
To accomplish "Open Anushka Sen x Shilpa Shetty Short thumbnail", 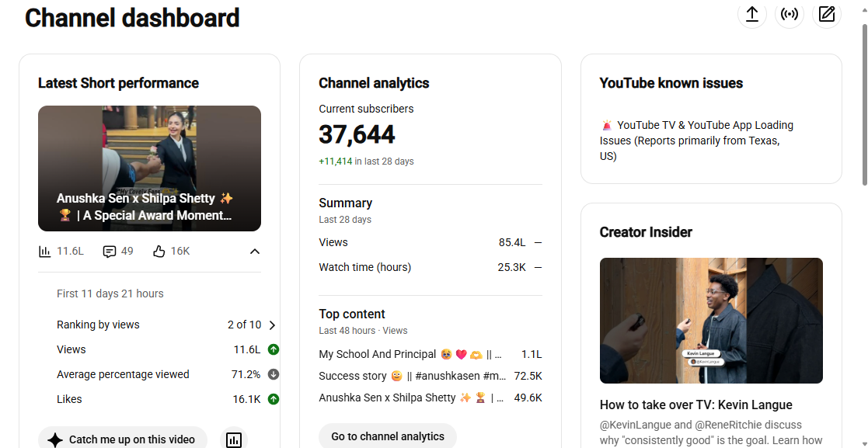I will [x=149, y=168].
